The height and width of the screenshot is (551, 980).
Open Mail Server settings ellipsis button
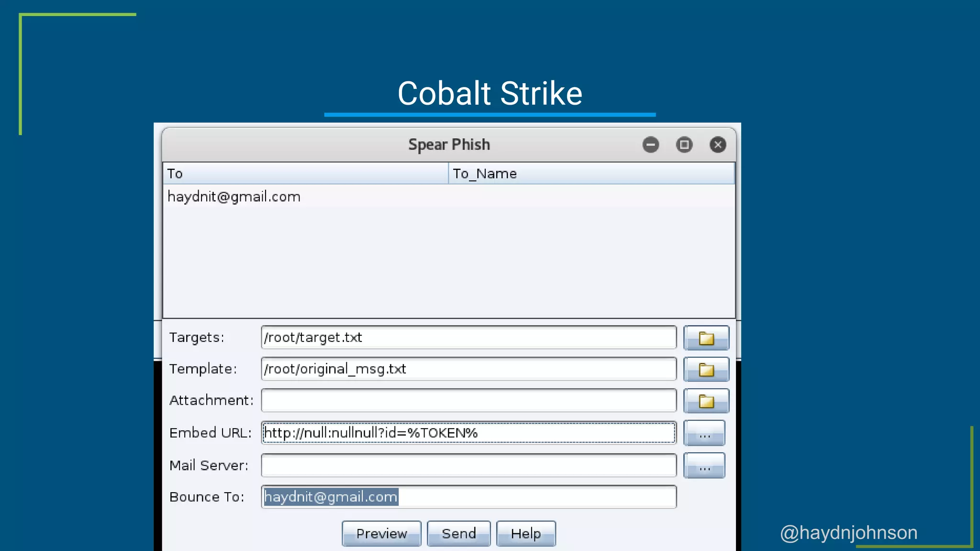coord(704,465)
